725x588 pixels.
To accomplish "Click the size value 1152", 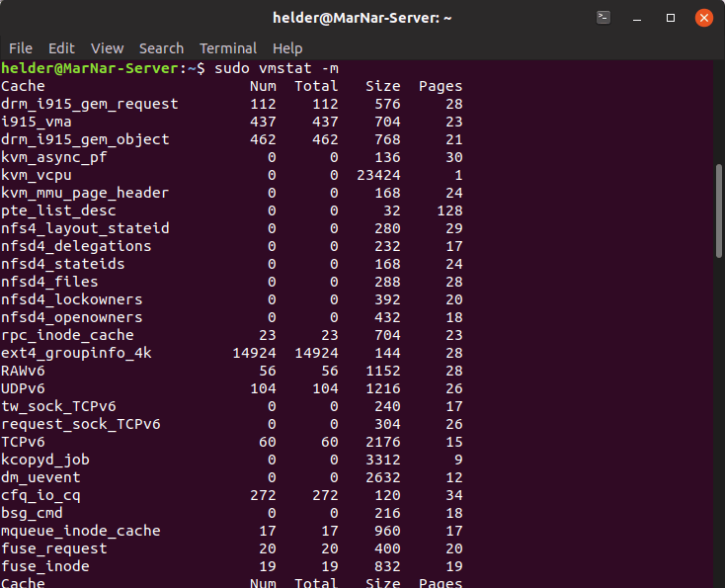I will 383,371.
